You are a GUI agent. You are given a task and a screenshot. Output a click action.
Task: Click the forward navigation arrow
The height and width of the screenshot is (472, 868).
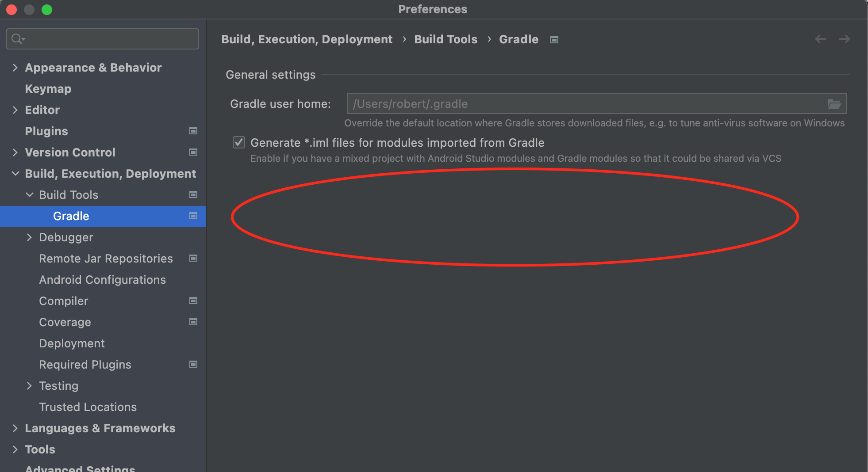pyautogui.click(x=845, y=39)
